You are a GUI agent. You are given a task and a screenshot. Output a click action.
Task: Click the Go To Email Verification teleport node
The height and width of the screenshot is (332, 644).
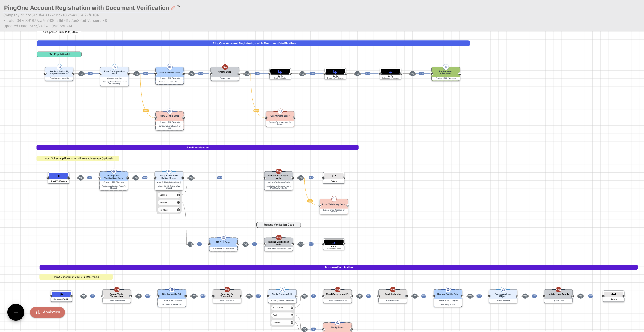click(x=280, y=73)
